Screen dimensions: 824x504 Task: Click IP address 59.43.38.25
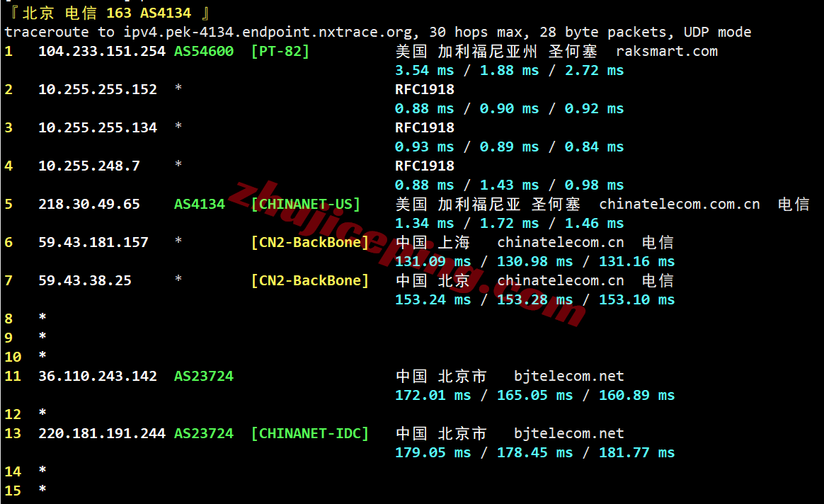point(84,281)
